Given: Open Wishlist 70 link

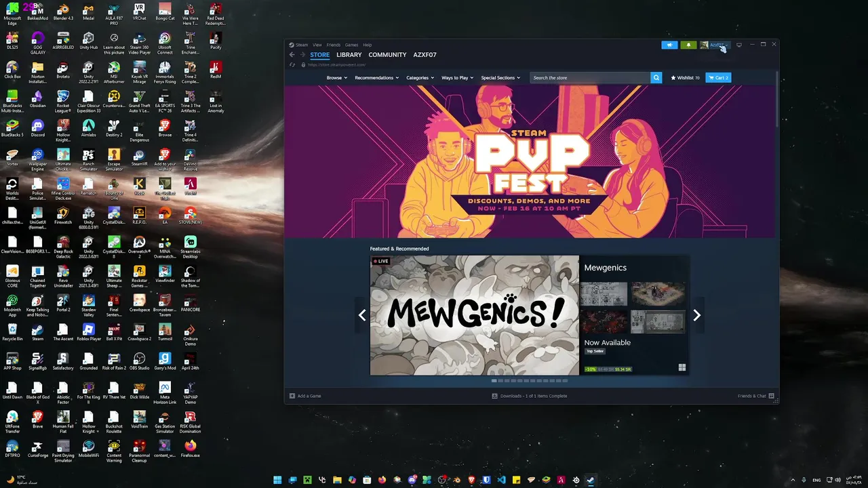Looking at the screenshot, I should (685, 78).
